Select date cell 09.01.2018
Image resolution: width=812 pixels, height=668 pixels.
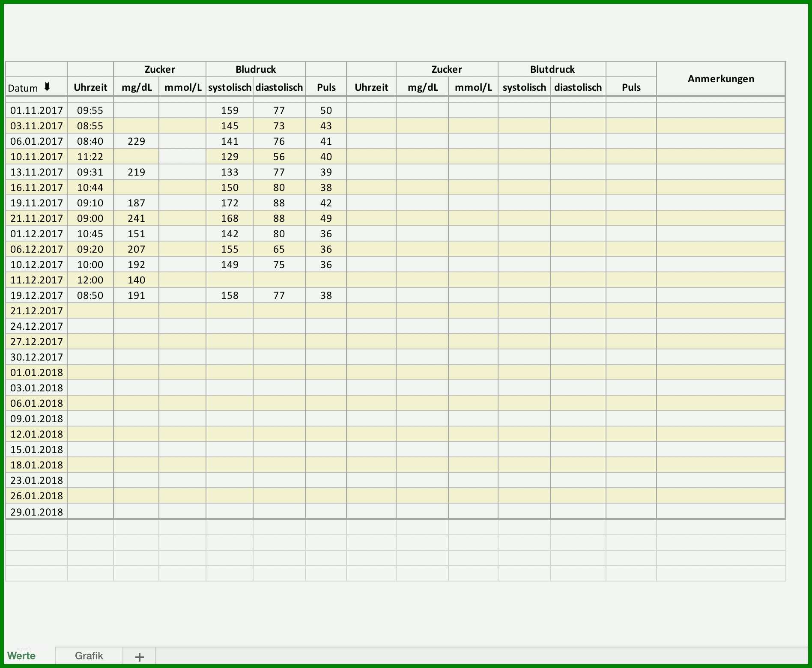(36, 419)
